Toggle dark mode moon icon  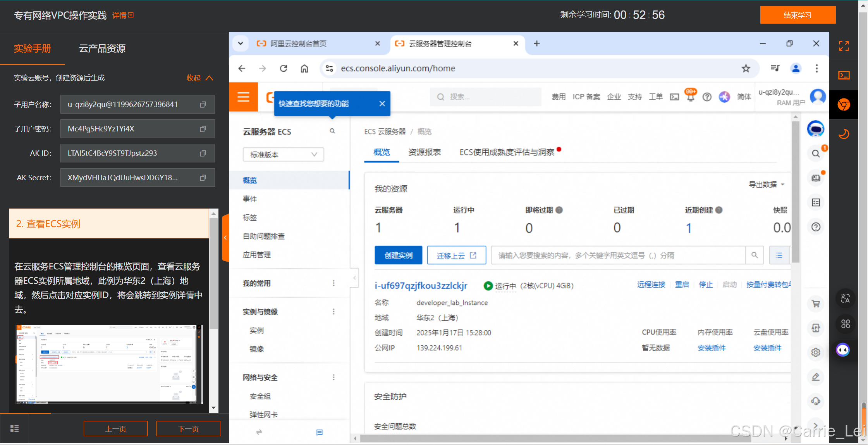[844, 134]
